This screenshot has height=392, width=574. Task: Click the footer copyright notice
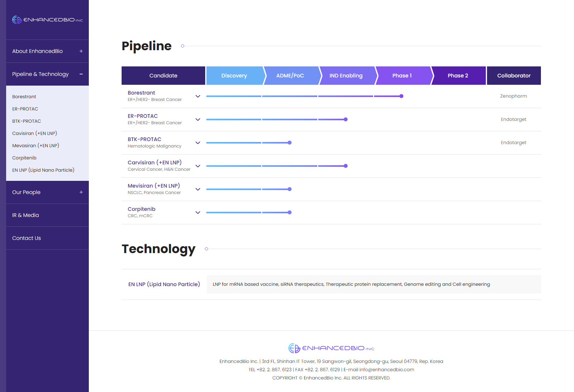coord(331,378)
